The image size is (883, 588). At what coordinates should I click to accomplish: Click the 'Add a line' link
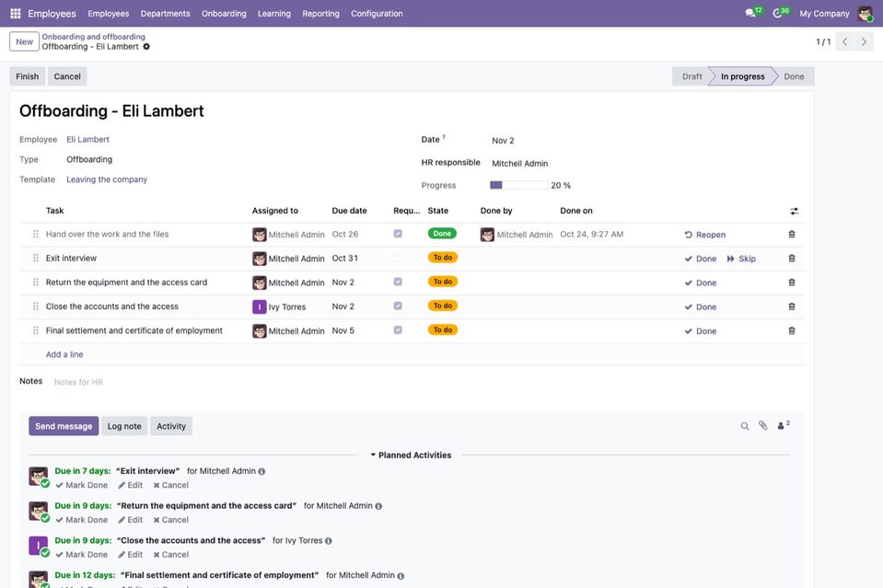click(64, 354)
